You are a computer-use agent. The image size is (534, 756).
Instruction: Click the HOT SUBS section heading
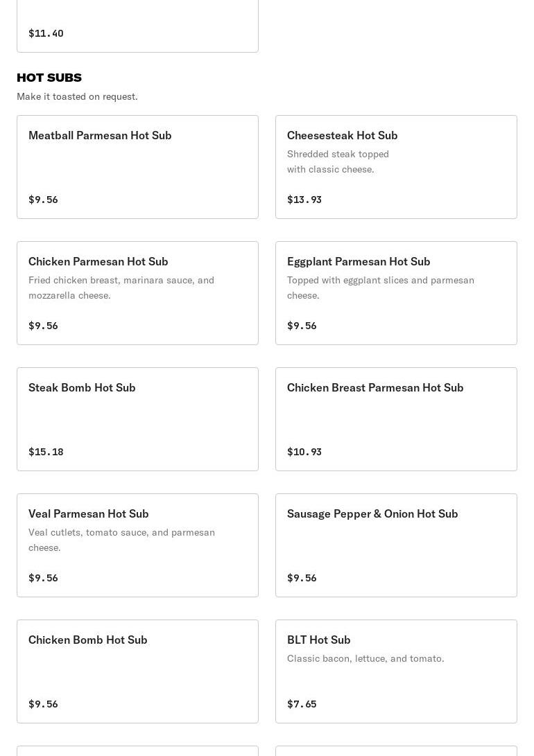[x=49, y=78]
